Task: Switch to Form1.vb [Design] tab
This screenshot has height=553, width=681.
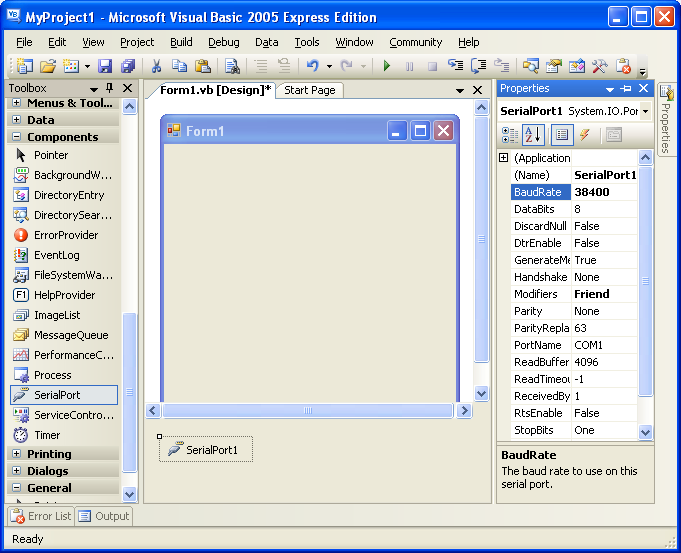Action: [x=215, y=90]
